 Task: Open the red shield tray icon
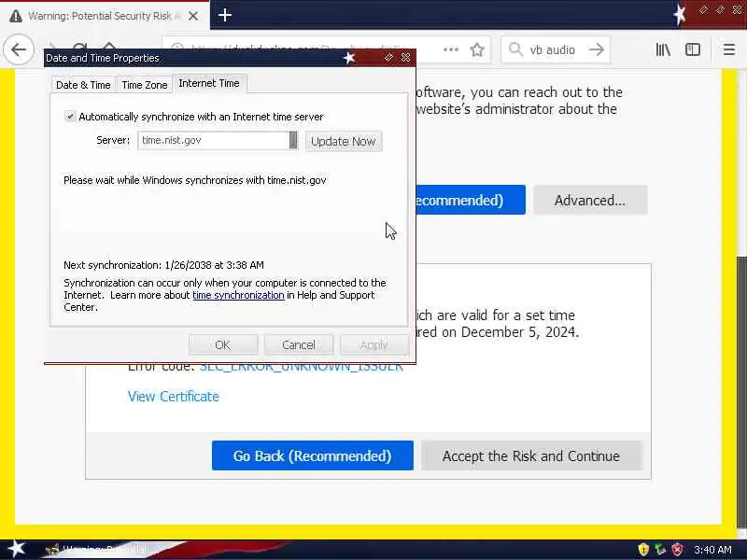click(677, 550)
